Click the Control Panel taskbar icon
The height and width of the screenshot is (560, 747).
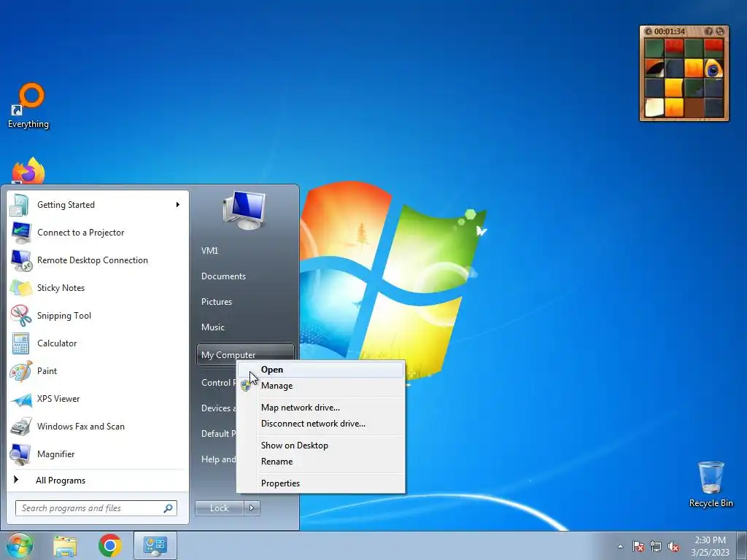pyautogui.click(x=155, y=545)
